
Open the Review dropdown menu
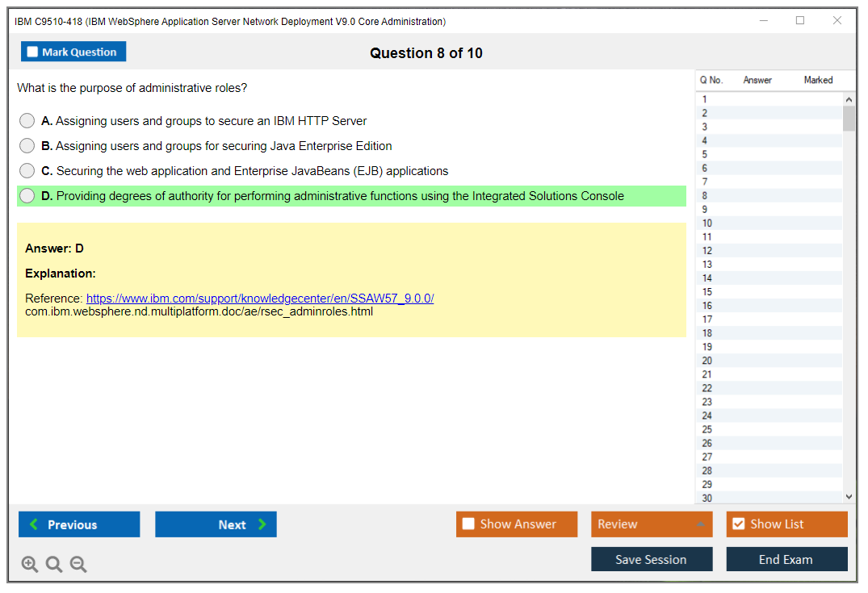[x=652, y=524]
